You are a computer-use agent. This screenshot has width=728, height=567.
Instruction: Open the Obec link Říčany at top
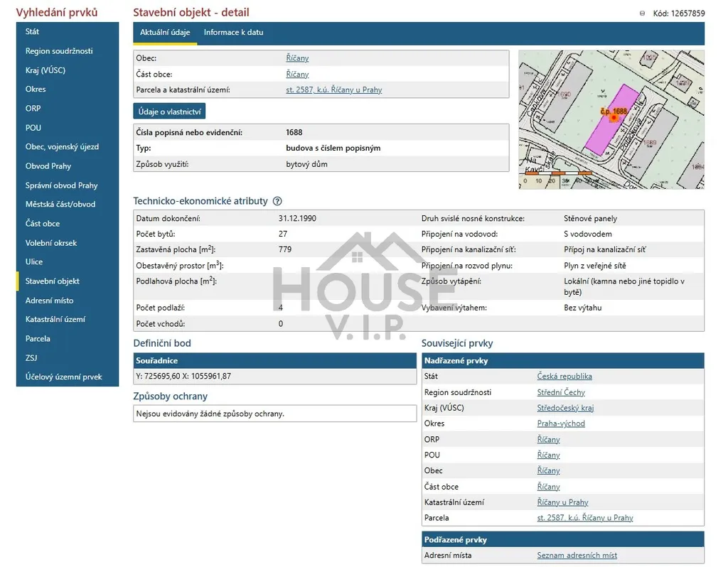(297, 58)
